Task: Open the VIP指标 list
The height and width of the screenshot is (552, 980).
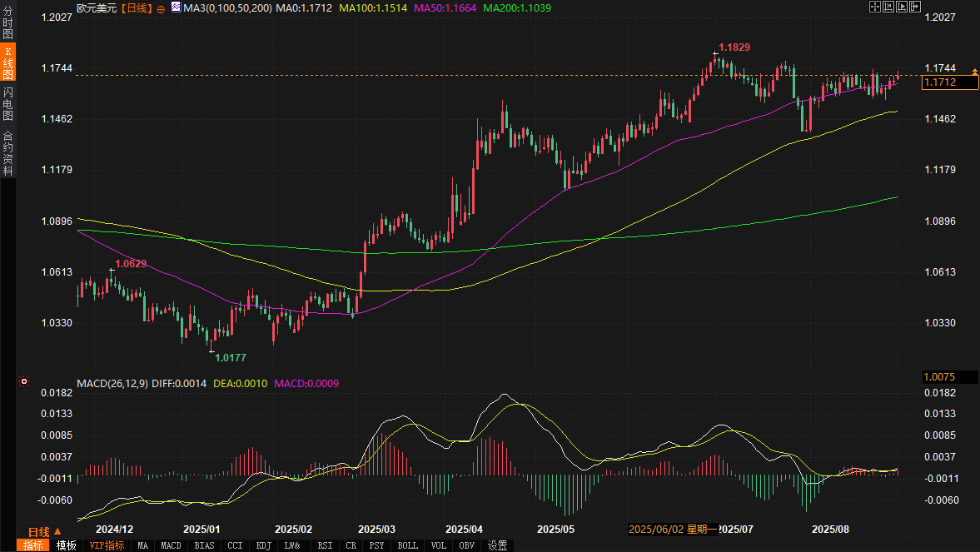Action: tap(107, 545)
